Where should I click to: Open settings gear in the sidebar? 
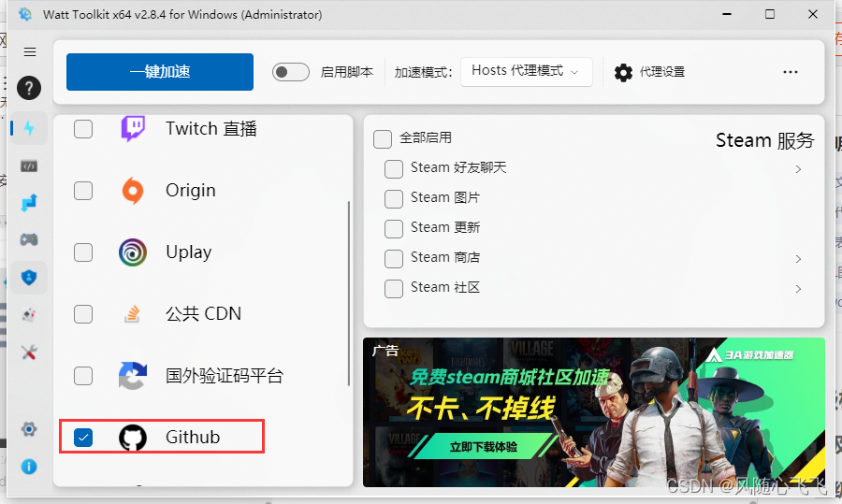[29, 429]
